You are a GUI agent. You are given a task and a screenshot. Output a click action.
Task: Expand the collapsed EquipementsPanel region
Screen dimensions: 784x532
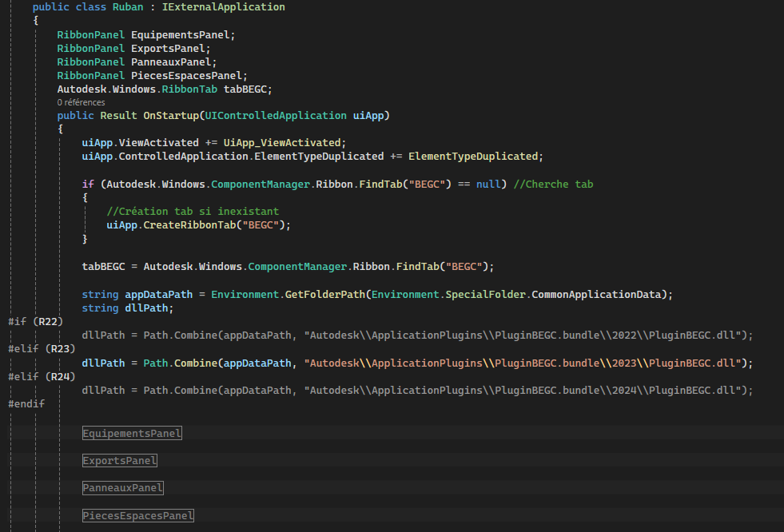pyautogui.click(x=132, y=434)
